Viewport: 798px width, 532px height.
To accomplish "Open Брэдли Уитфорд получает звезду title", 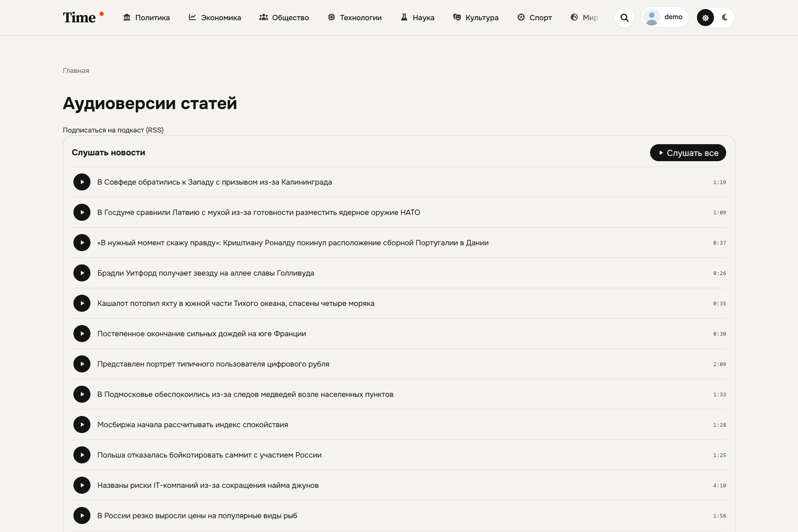I will tap(205, 273).
